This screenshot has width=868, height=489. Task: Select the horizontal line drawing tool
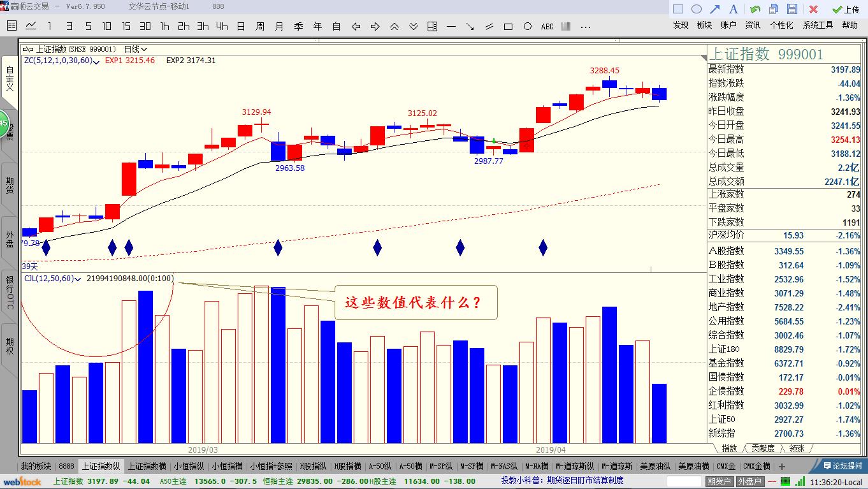[x=451, y=26]
